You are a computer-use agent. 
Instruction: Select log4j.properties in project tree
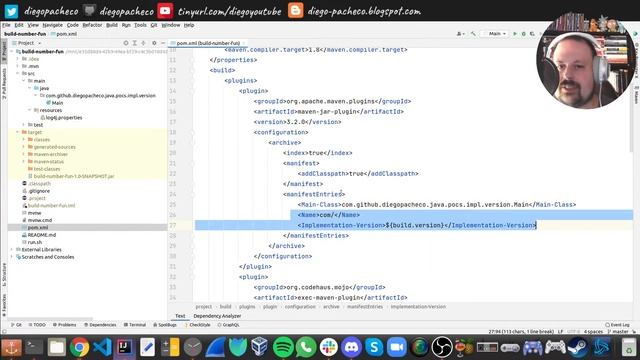click(61, 118)
